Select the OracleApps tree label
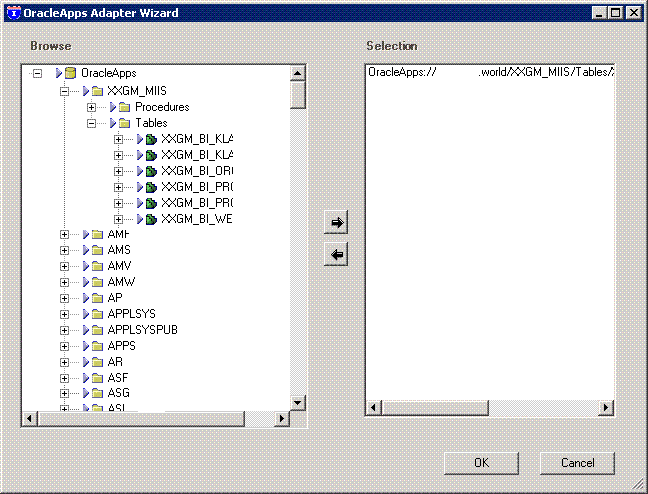 (109, 73)
